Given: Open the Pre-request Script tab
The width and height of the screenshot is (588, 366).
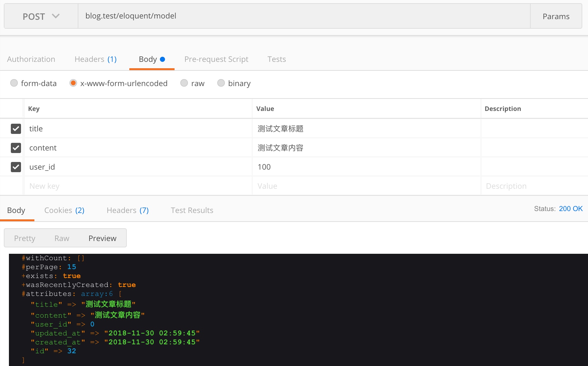Looking at the screenshot, I should pyautogui.click(x=216, y=59).
